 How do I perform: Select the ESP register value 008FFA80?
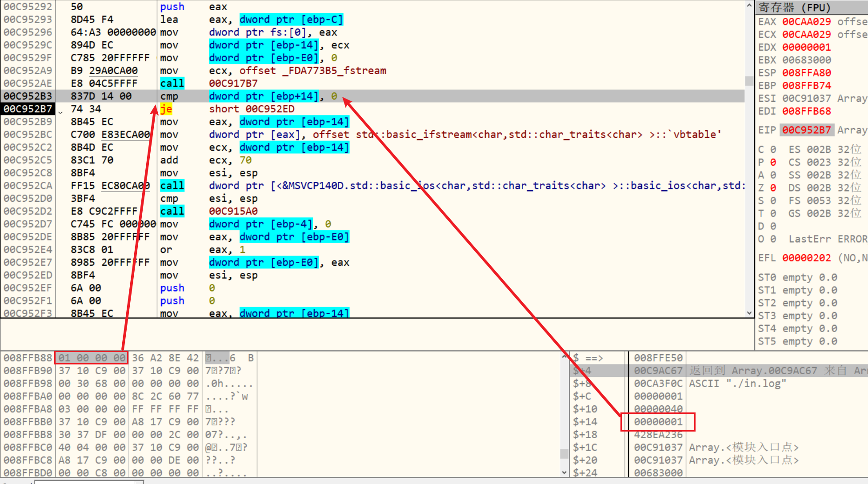pyautogui.click(x=806, y=73)
